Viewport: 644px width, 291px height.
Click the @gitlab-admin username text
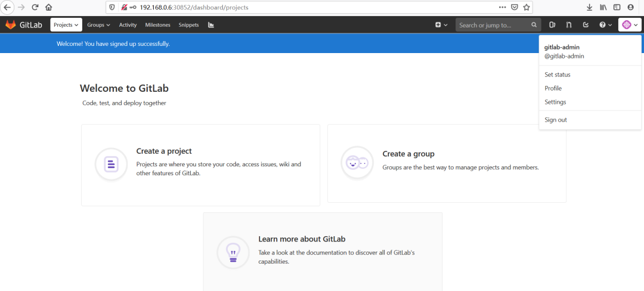point(564,56)
